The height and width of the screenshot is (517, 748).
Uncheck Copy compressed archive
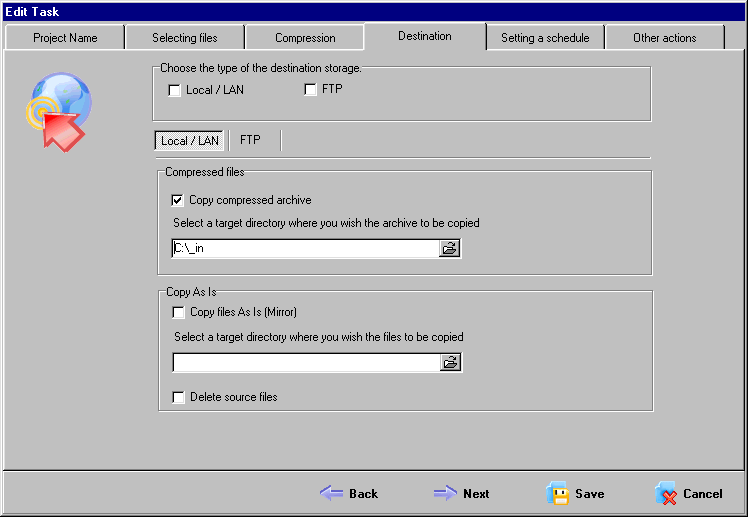177,200
